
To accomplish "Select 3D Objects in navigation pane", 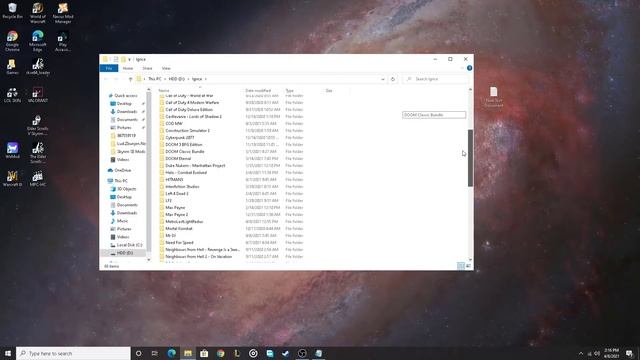I will click(x=127, y=189).
